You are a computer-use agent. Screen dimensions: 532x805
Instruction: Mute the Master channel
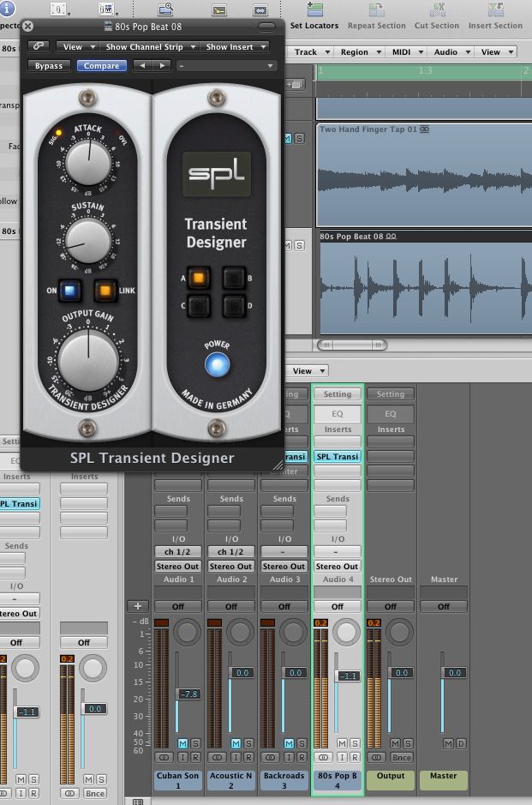click(x=448, y=743)
